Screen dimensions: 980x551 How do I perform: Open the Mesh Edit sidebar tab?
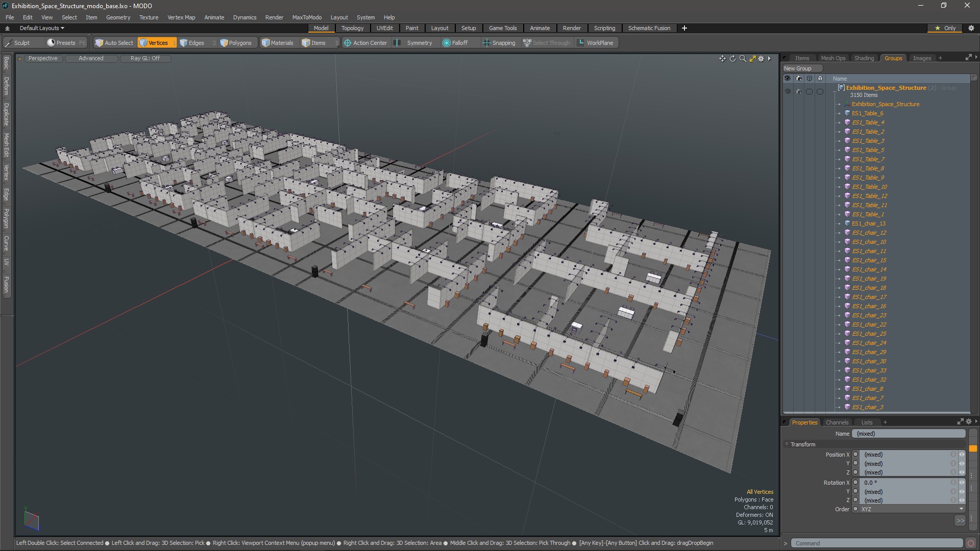pos(6,145)
